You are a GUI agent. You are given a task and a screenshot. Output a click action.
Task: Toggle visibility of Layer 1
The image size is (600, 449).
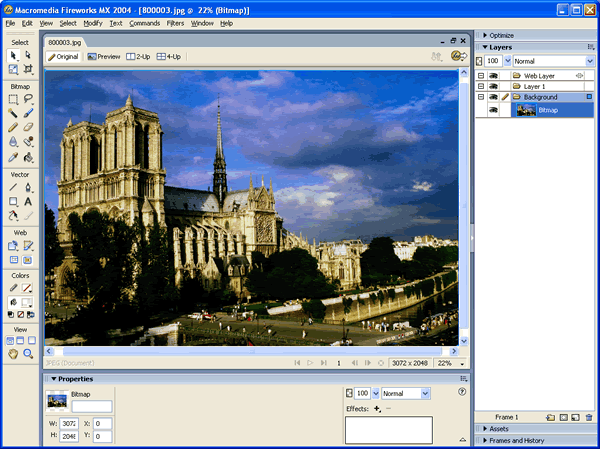[493, 87]
